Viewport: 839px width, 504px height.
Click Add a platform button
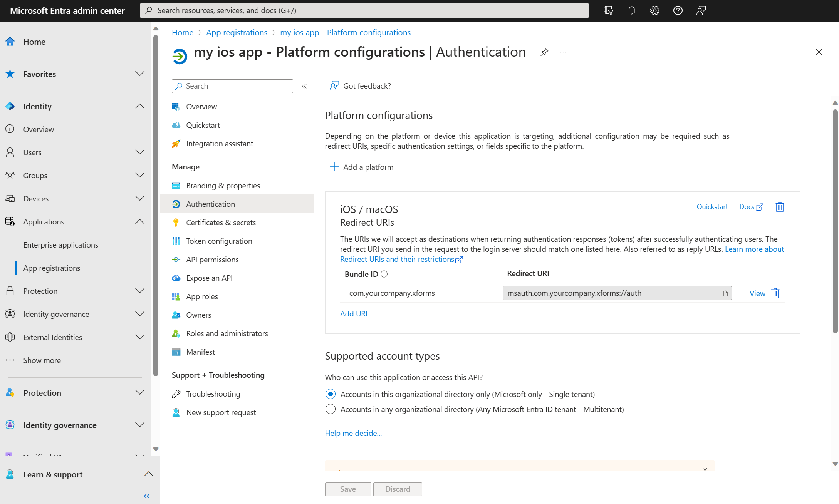click(x=361, y=167)
